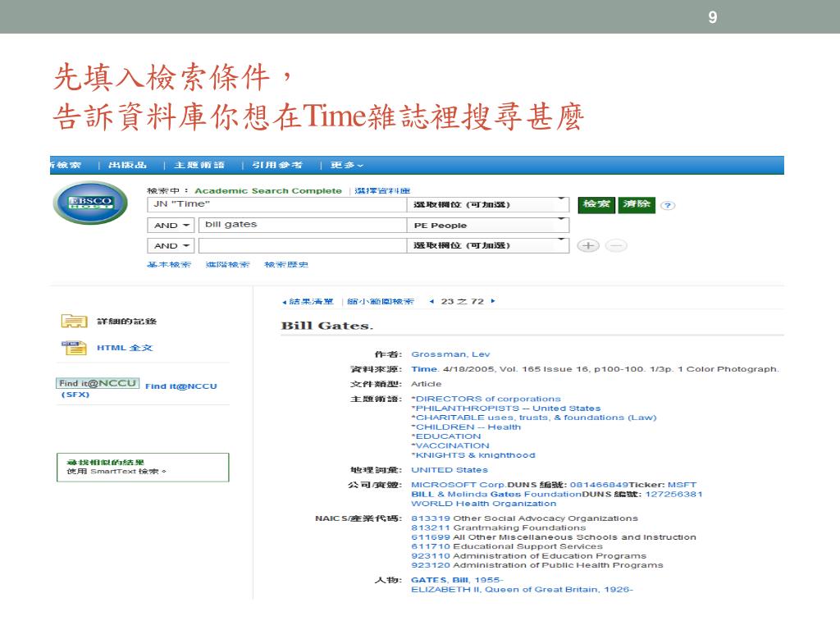
Task: Click the 檢索歷史 link
Action: click(286, 265)
